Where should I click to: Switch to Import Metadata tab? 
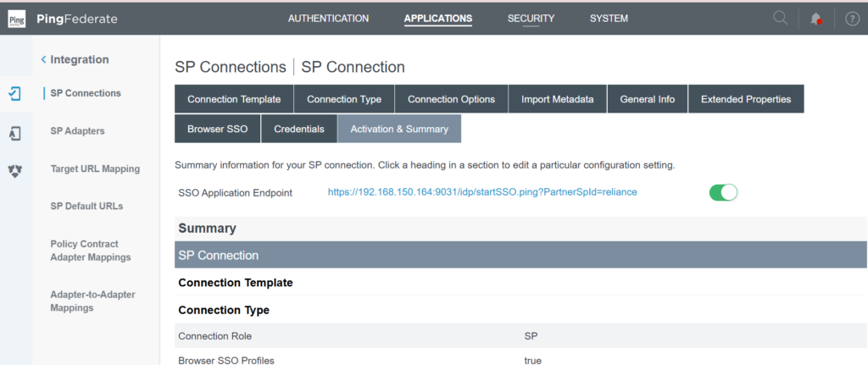click(x=558, y=99)
